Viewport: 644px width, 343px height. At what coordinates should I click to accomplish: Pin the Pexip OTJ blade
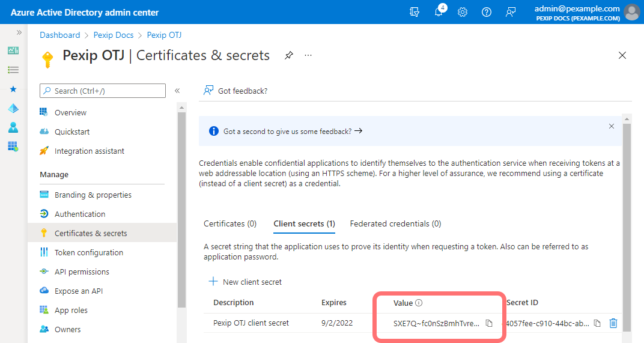click(x=289, y=55)
